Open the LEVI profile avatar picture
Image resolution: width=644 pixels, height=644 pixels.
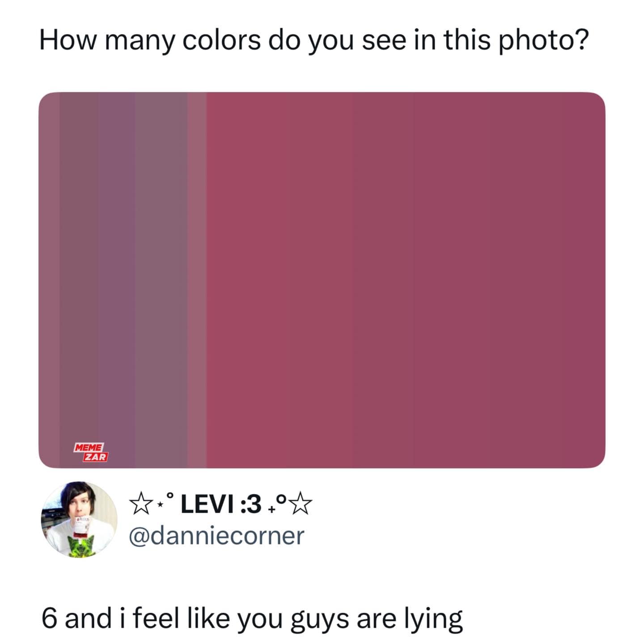(79, 519)
